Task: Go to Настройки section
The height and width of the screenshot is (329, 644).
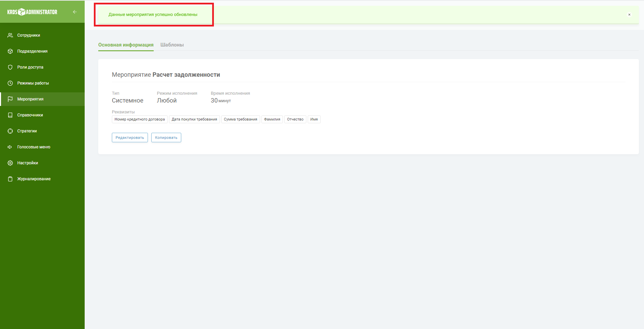Action: point(42,163)
